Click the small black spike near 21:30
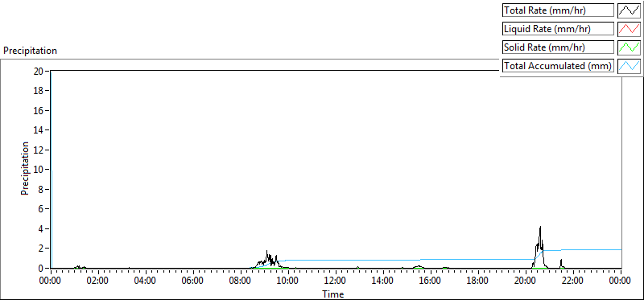 (561, 263)
